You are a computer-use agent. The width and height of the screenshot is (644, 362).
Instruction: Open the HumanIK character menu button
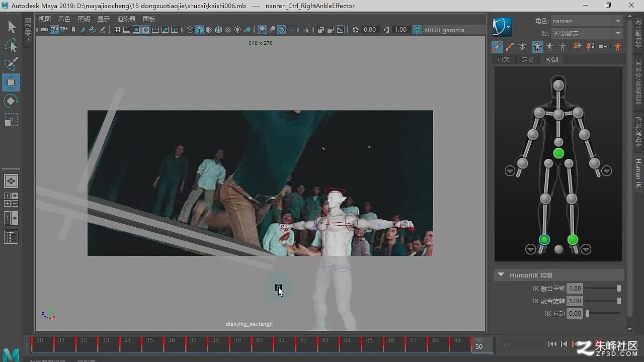click(x=502, y=27)
